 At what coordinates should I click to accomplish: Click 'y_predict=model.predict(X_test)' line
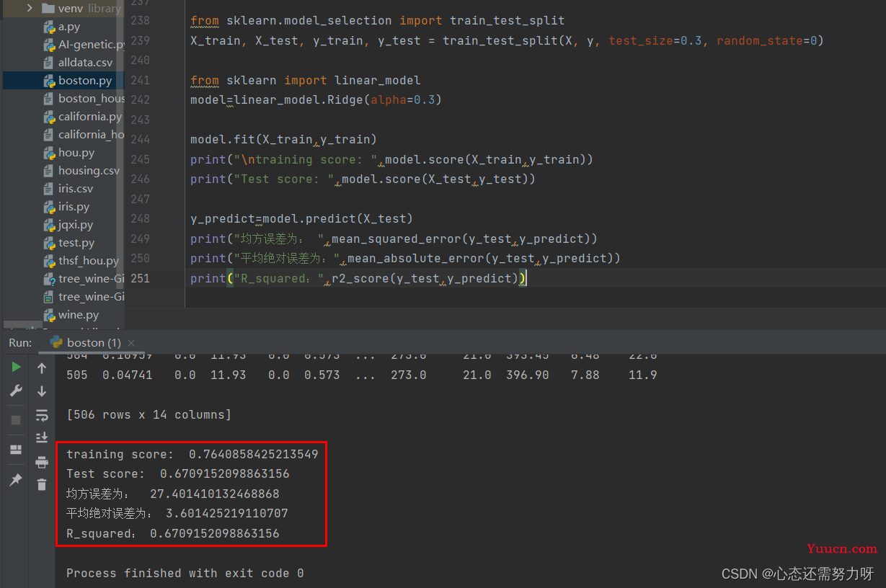coord(301,219)
